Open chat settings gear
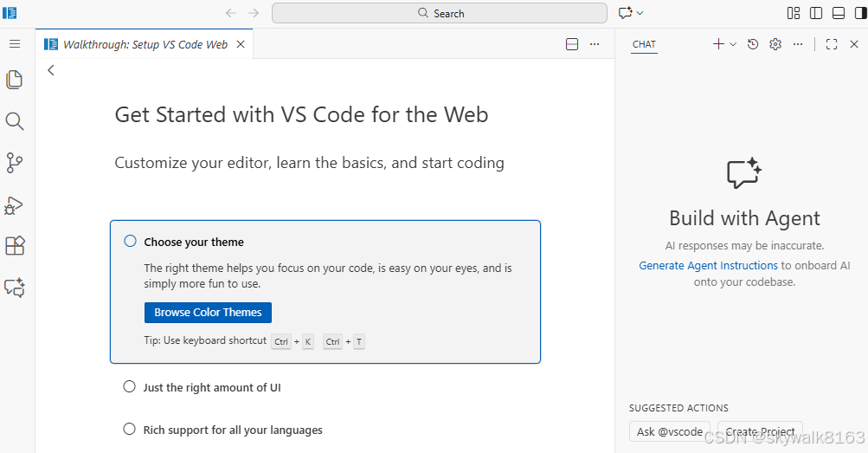The image size is (868, 453). tap(775, 44)
